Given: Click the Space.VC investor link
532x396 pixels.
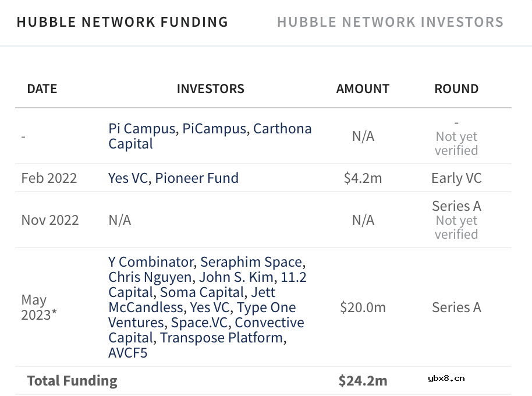Looking at the screenshot, I should pos(199,323).
